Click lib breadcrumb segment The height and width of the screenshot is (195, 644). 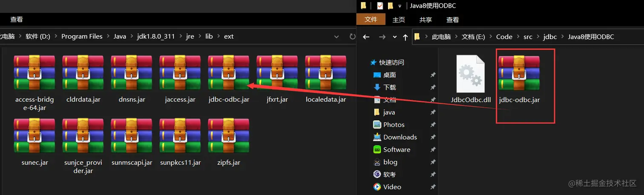tap(209, 37)
